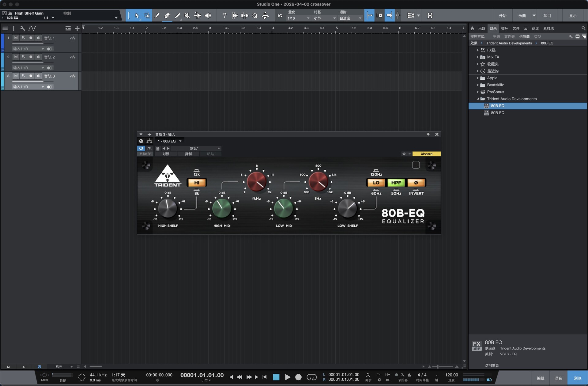Image resolution: width=588 pixels, height=386 pixels.
Task: Switch to the 素材池 browser tab
Action: click(548, 28)
